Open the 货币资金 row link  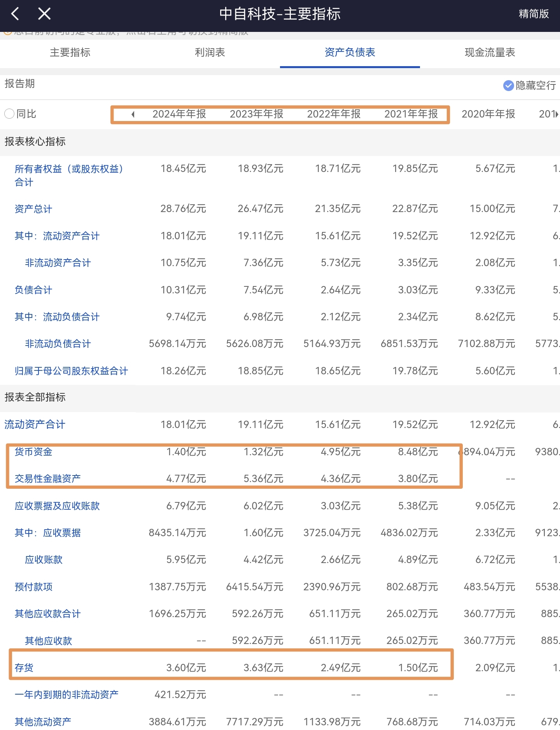coord(33,452)
